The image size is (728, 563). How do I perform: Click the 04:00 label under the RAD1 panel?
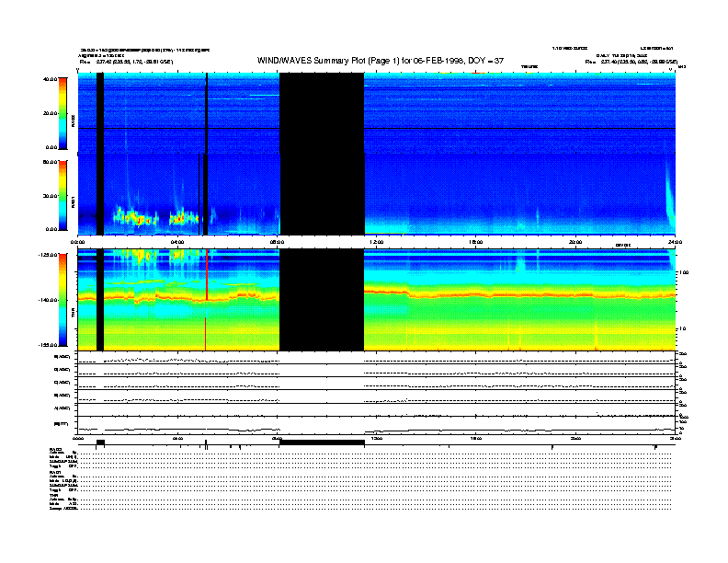click(x=177, y=242)
